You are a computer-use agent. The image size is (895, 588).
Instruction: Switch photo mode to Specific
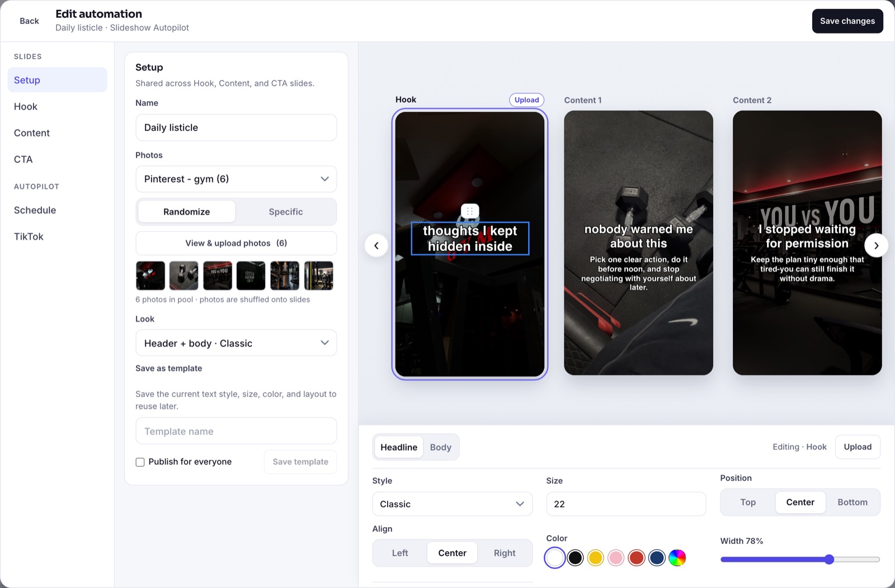285,212
